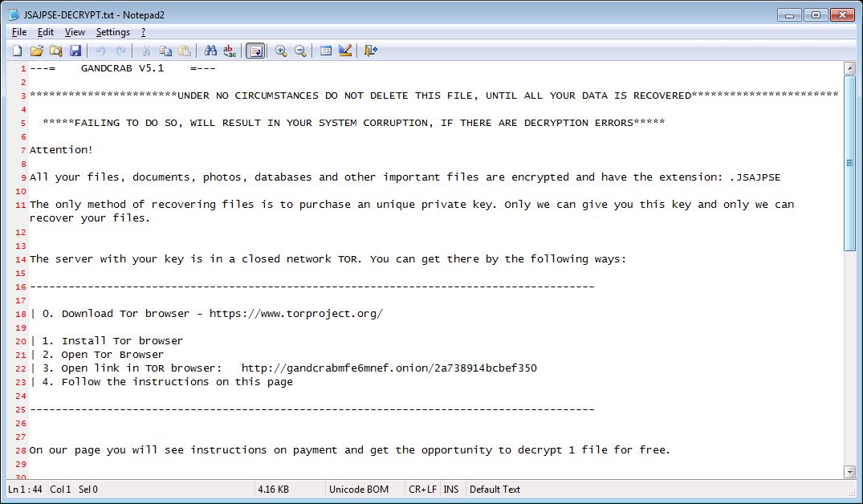Click the 4.16 KB file size status
The image size is (863, 504).
click(x=273, y=489)
